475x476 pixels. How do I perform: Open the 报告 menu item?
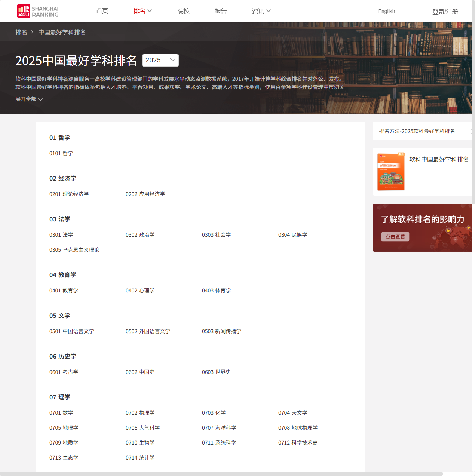click(221, 11)
